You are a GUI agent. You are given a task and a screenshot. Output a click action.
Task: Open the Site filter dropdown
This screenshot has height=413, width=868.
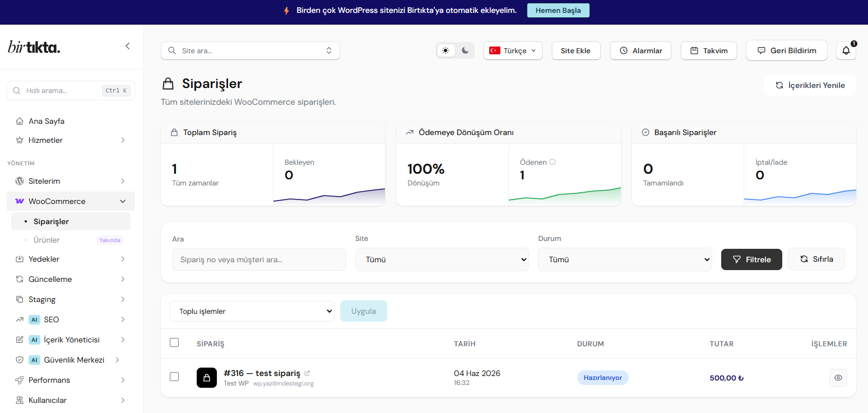(x=442, y=259)
